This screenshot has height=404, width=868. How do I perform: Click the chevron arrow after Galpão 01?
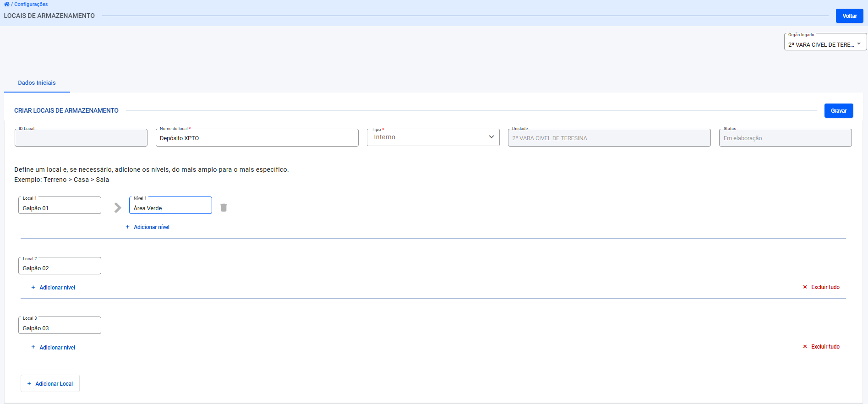pyautogui.click(x=118, y=207)
